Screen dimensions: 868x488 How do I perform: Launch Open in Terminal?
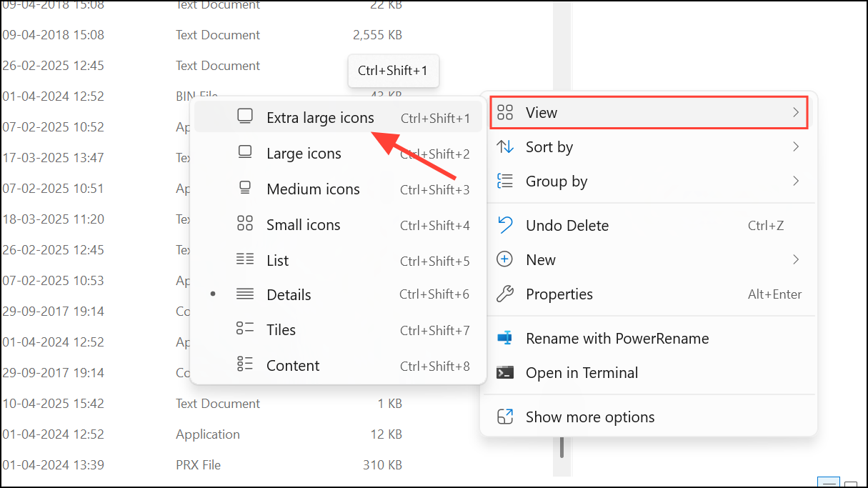coord(582,372)
